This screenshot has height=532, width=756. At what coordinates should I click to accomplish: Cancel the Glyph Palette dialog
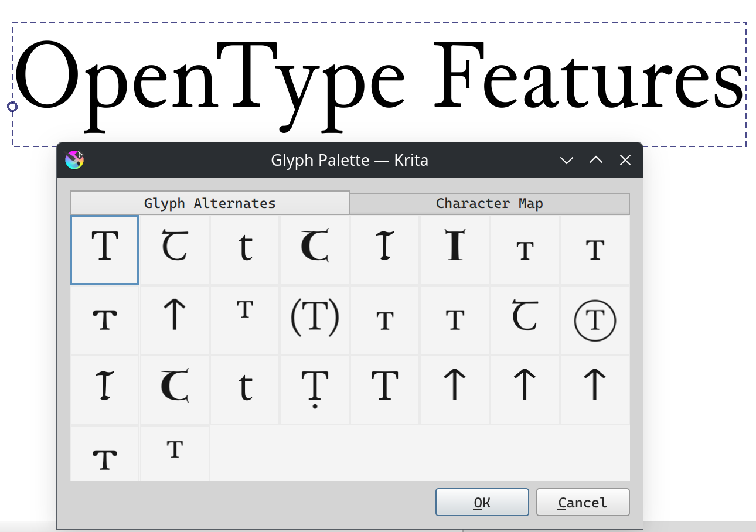pyautogui.click(x=583, y=503)
